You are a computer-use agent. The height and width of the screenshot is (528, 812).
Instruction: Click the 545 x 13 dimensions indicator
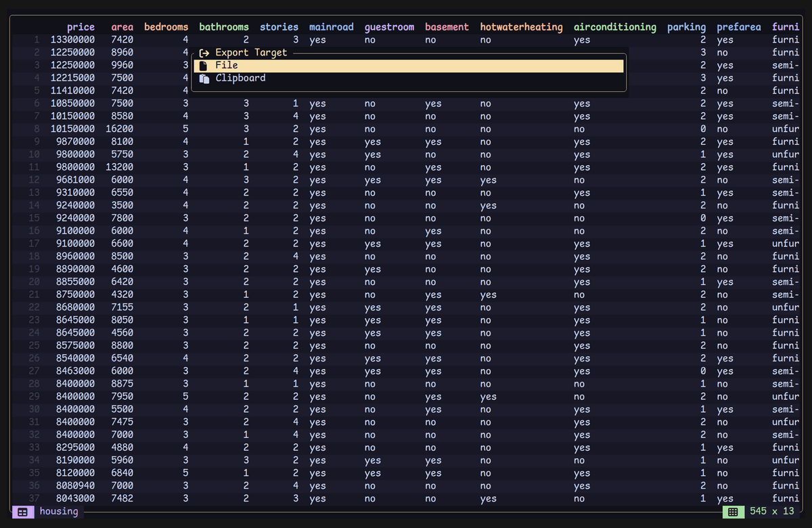click(x=772, y=512)
